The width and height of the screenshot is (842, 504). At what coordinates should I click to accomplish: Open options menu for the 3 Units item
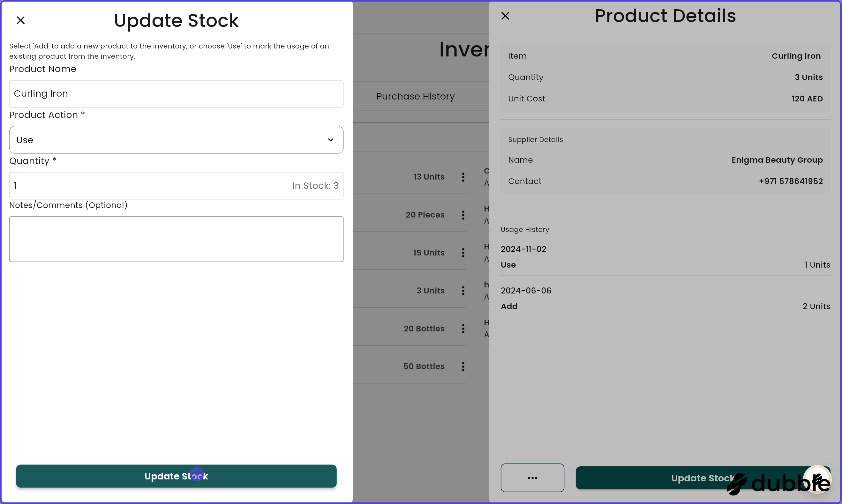463,290
